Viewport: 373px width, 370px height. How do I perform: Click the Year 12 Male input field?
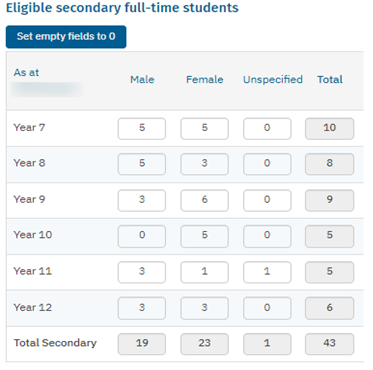(x=142, y=308)
